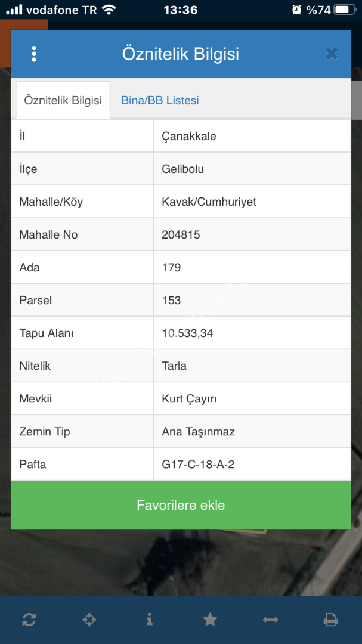
Task: Tap the refresh icon in bottom toolbar
Action: tap(29, 620)
